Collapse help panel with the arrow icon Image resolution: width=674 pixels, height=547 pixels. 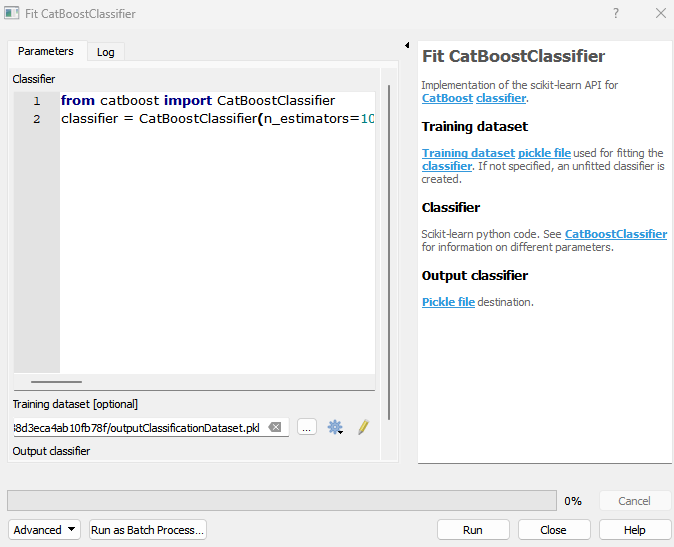tap(407, 45)
